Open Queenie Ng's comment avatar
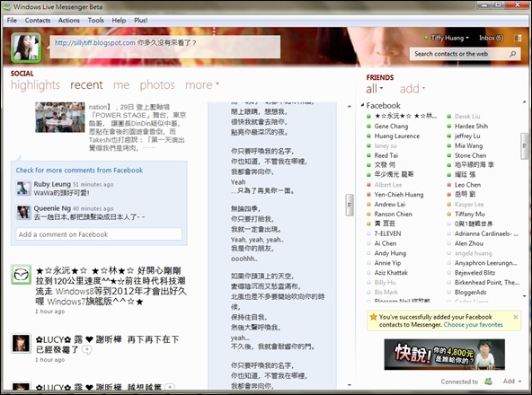Viewport: 532px width, 395px height. (x=23, y=212)
